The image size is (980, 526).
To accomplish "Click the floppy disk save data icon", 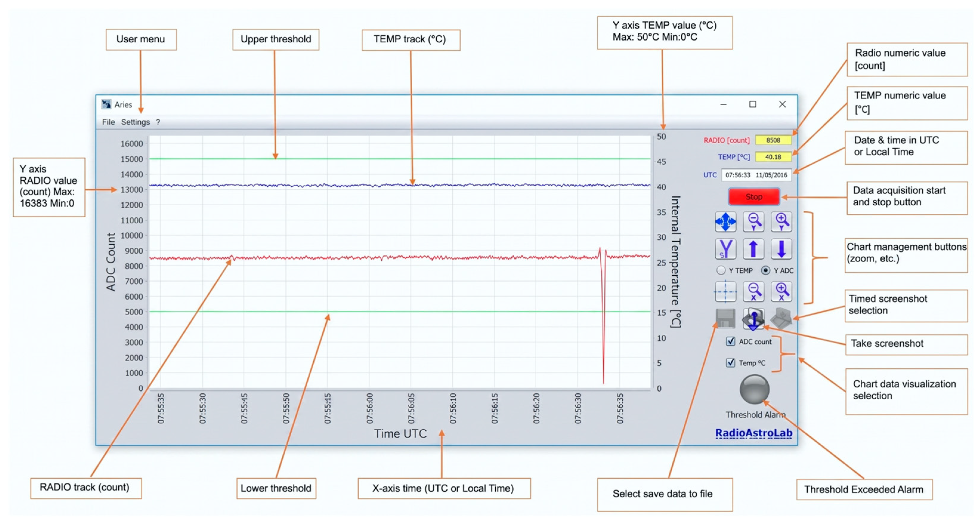I will pos(725,319).
